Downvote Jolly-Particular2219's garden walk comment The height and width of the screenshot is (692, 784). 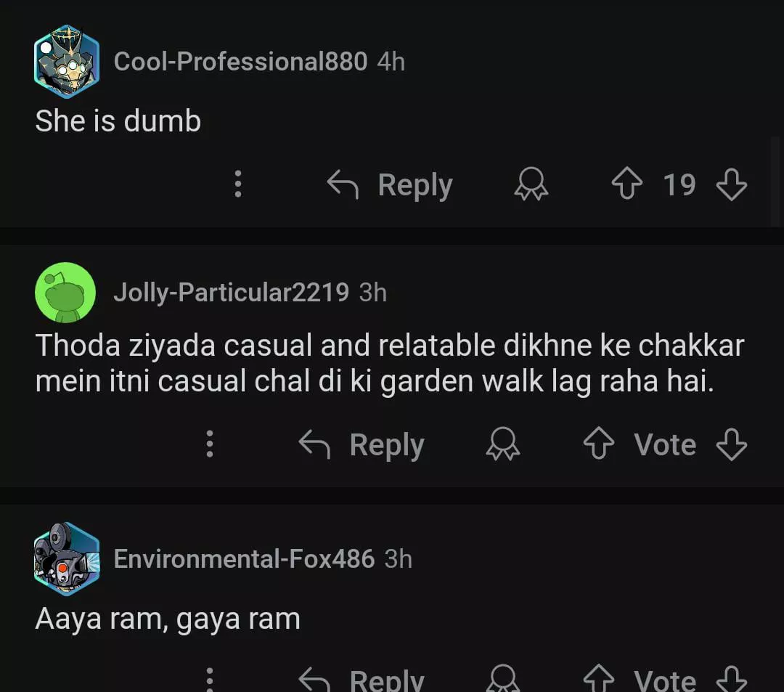731,444
